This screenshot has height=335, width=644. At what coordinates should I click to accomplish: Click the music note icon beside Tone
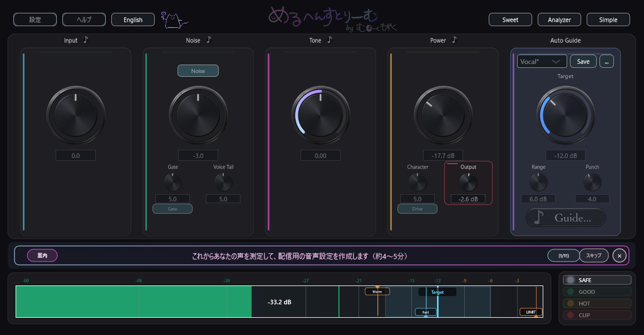[330, 40]
